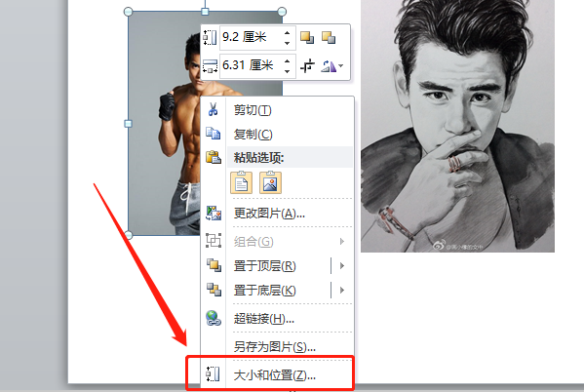Click the Send to Back icon in the context menu
The width and height of the screenshot is (584, 392).
coord(214,290)
